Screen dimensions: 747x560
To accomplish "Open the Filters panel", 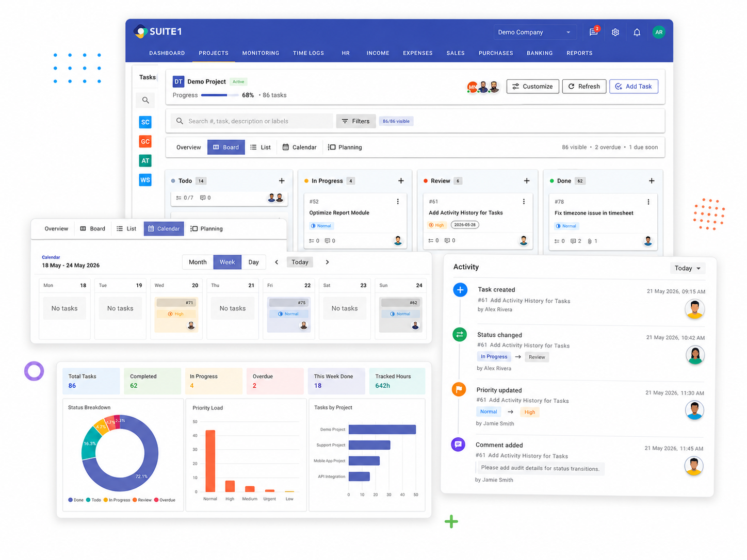I will 356,121.
